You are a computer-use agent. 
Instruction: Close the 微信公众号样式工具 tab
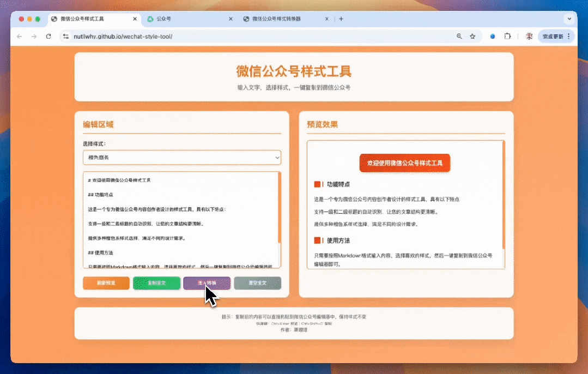pyautogui.click(x=135, y=19)
